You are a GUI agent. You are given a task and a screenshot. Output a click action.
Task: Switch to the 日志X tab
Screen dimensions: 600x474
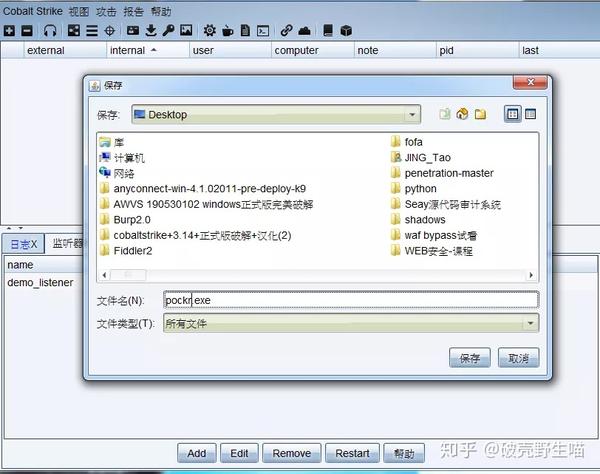click(23, 244)
